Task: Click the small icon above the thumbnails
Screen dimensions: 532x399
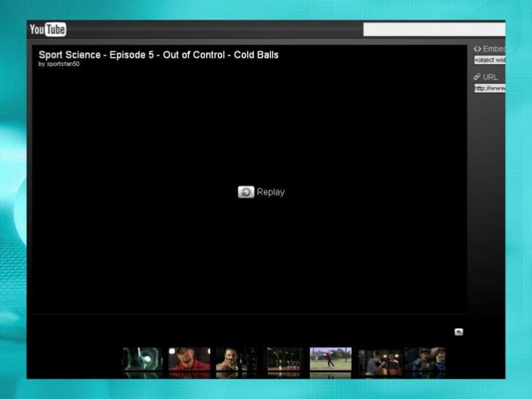Action: (x=459, y=332)
